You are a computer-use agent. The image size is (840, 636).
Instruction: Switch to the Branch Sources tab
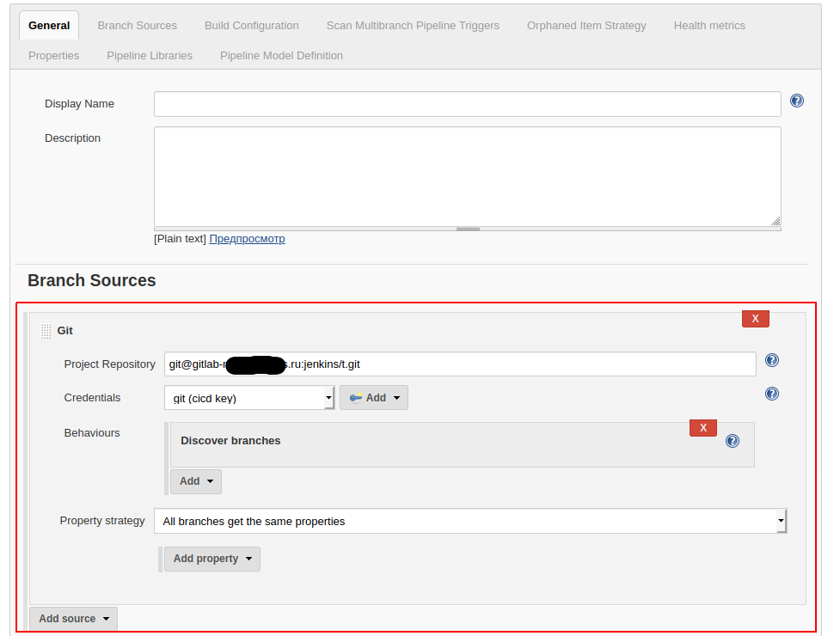click(137, 26)
